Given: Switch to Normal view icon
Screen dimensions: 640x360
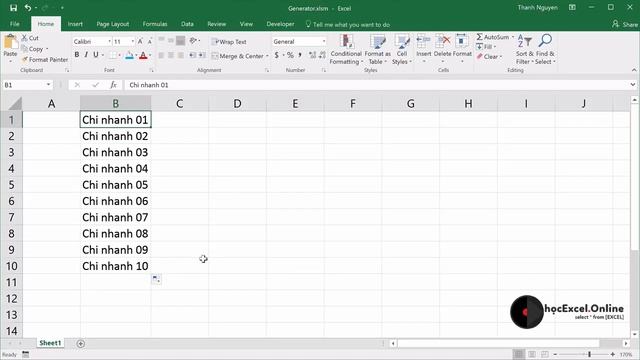Looking at the screenshot, I should coord(518,354).
